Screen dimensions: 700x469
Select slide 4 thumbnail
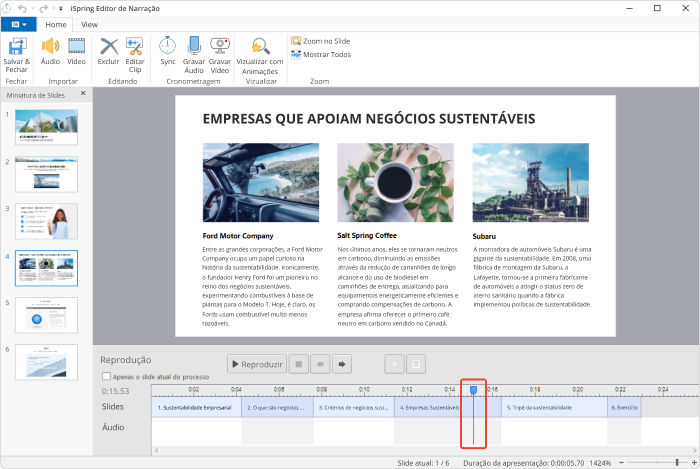click(46, 268)
